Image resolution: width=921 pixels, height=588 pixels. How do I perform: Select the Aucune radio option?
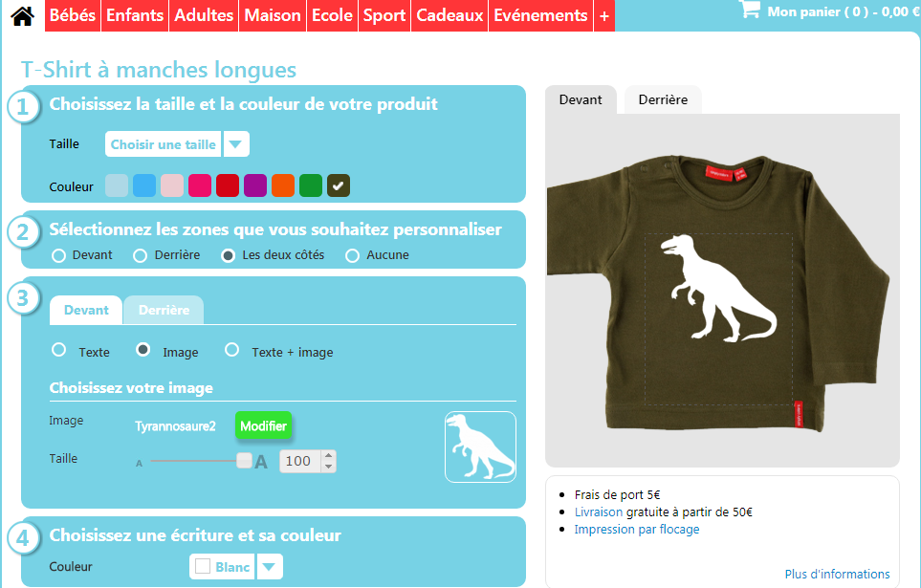pyautogui.click(x=352, y=255)
